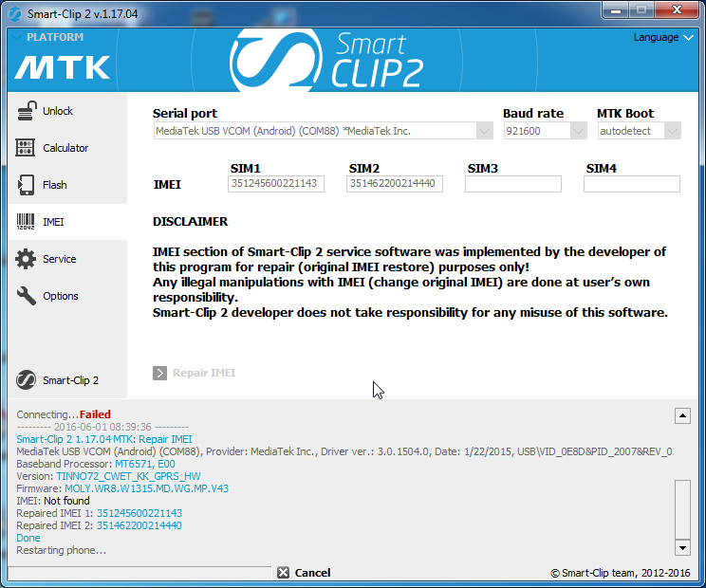Viewport: 706px width, 588px height.
Task: Click the 'IMEI: Not found' log line
Action: click(53, 501)
